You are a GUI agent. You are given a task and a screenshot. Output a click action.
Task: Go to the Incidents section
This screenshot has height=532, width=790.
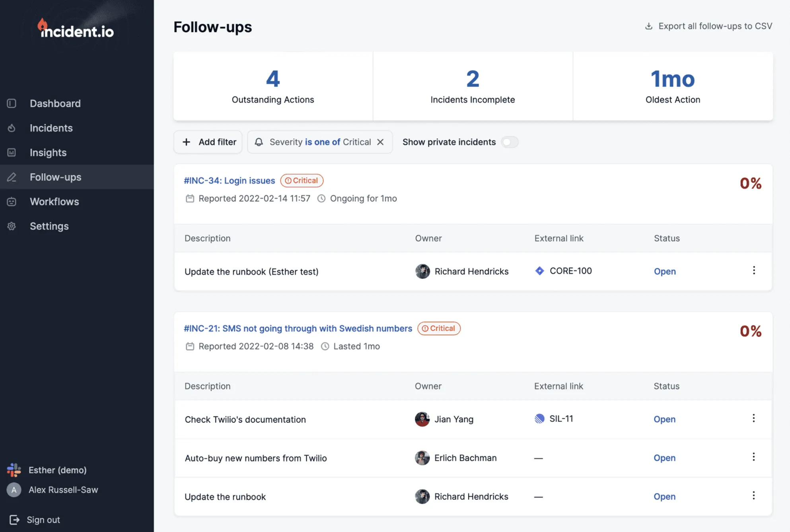pos(51,128)
